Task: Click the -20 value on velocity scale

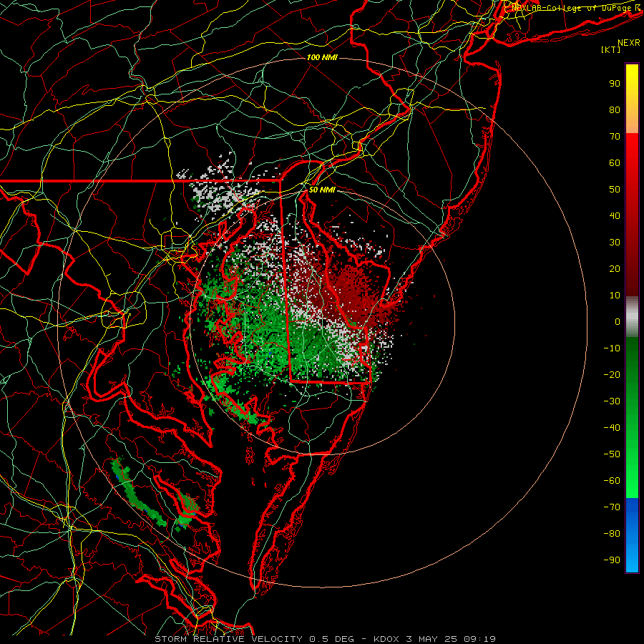Action: [x=612, y=374]
